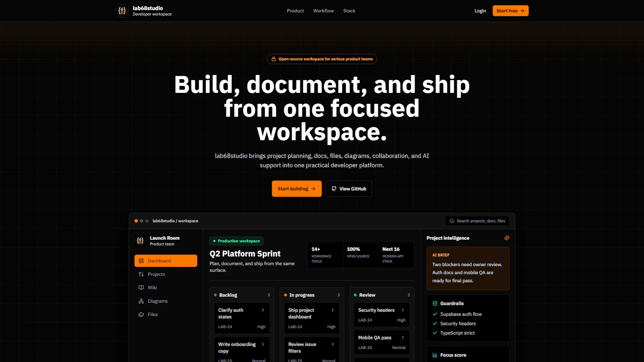Click the 14+ Workspace Tools stat
Viewport: 644px width, 362px height.
tap(325, 255)
